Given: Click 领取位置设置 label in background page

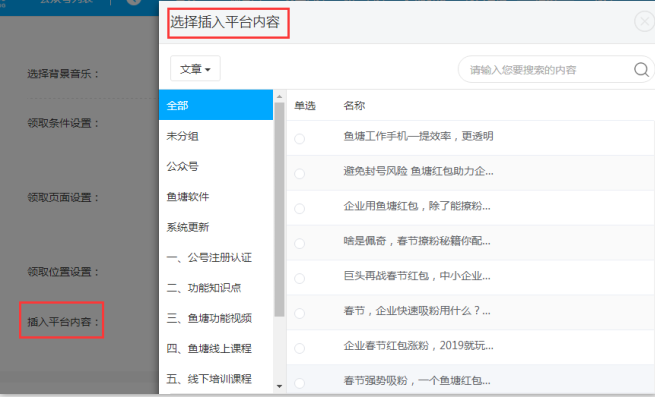Looking at the screenshot, I should tap(63, 272).
